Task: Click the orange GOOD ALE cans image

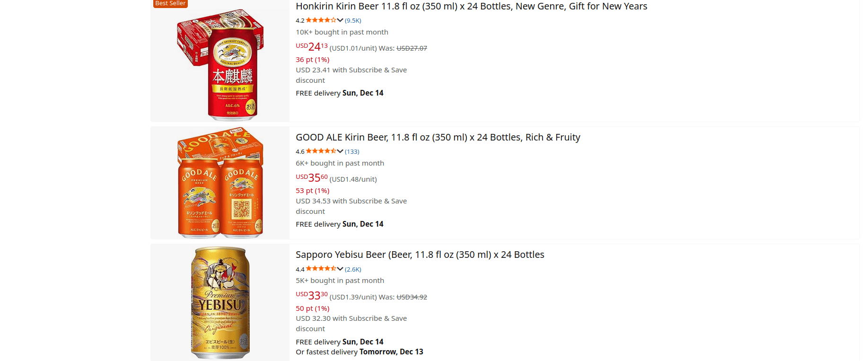Action: (220, 183)
